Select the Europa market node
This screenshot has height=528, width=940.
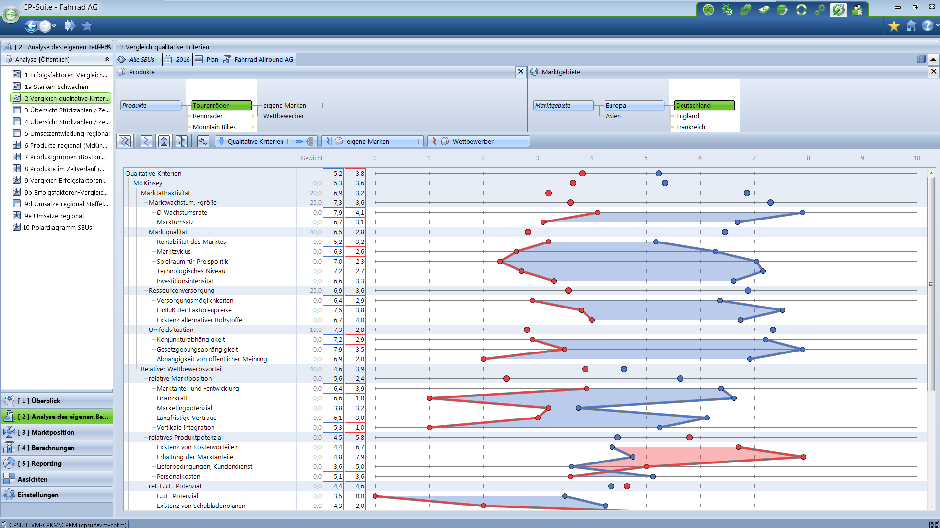tap(634, 105)
